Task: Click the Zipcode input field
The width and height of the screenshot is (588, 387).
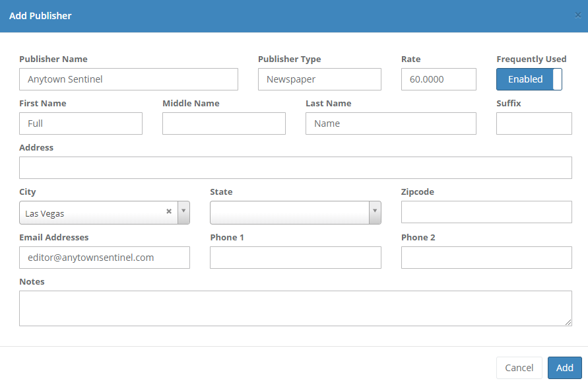Action: (x=486, y=212)
